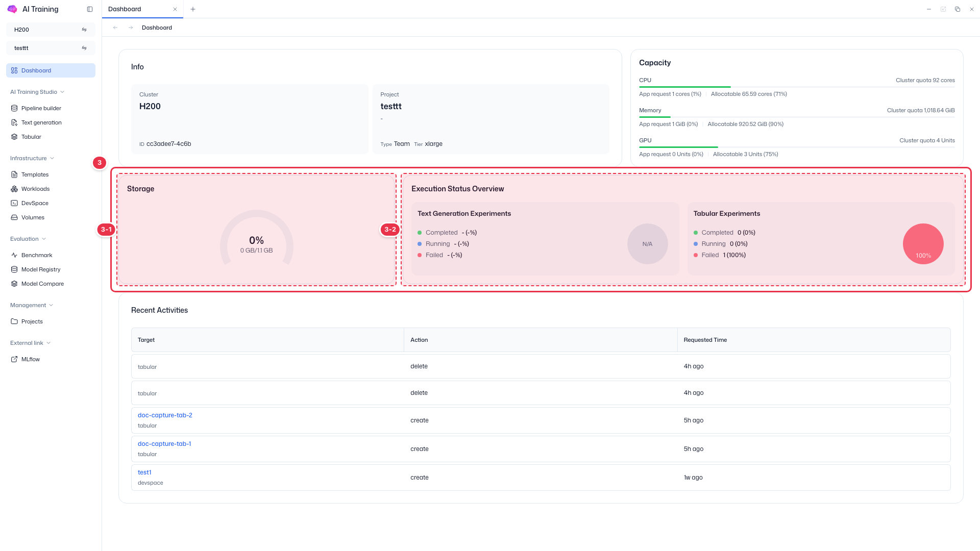The image size is (980, 551).
Task: Go forward using the right arrow
Action: pos(131,28)
